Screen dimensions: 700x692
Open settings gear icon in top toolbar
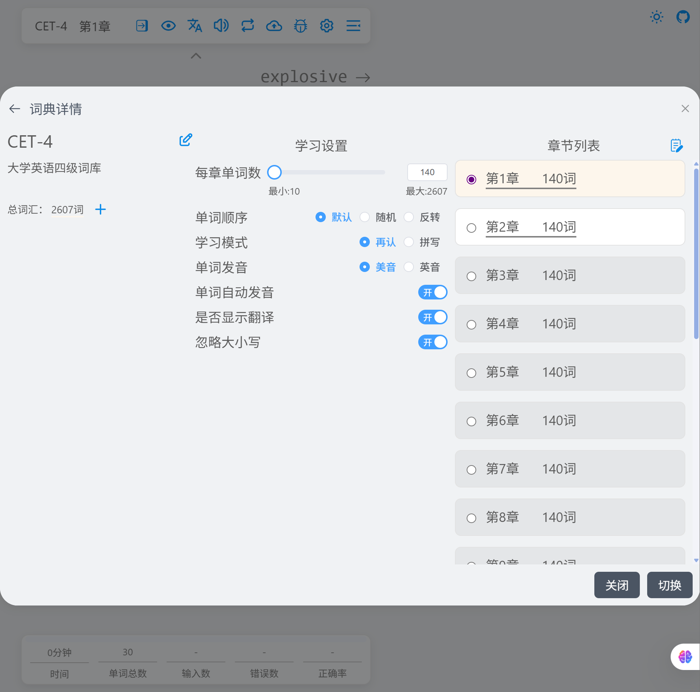tap(327, 26)
